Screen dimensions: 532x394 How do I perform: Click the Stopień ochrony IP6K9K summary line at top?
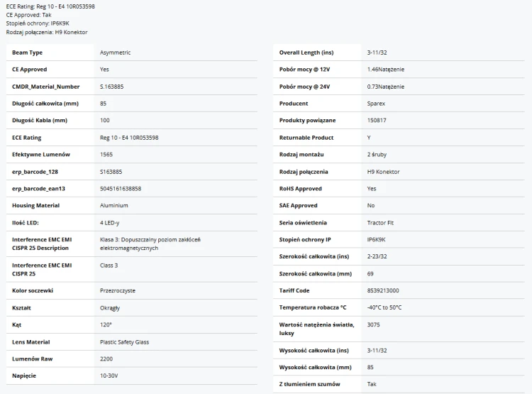tap(38, 23)
